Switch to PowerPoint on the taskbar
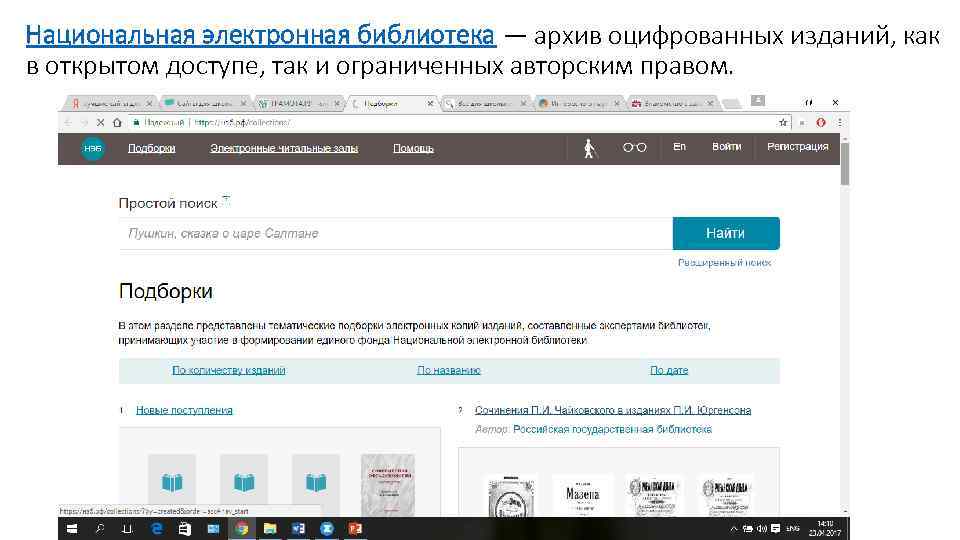 (355, 529)
